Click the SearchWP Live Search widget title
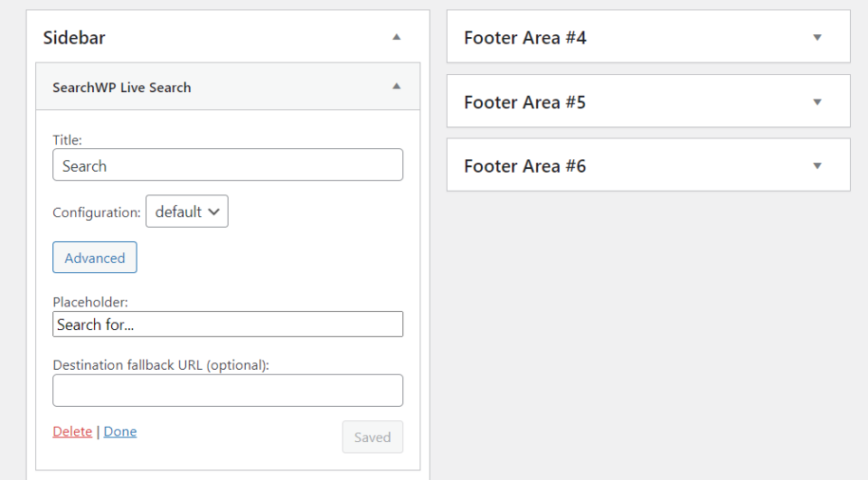This screenshot has height=480, width=868. tap(122, 88)
